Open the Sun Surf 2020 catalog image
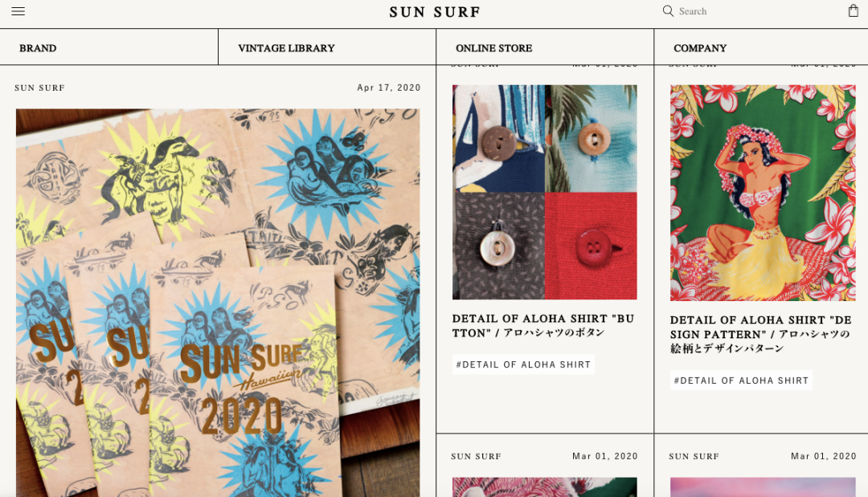 (x=218, y=303)
